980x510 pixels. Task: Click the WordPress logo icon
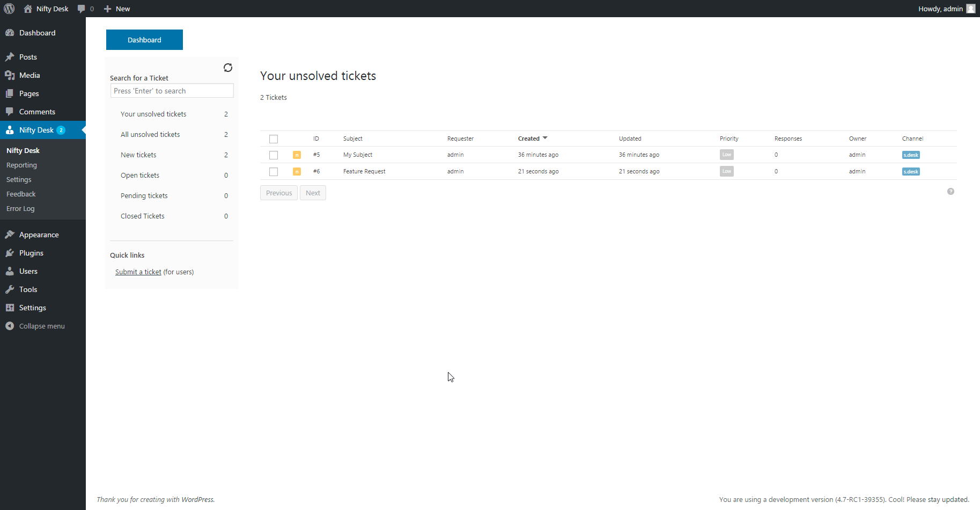click(9, 9)
